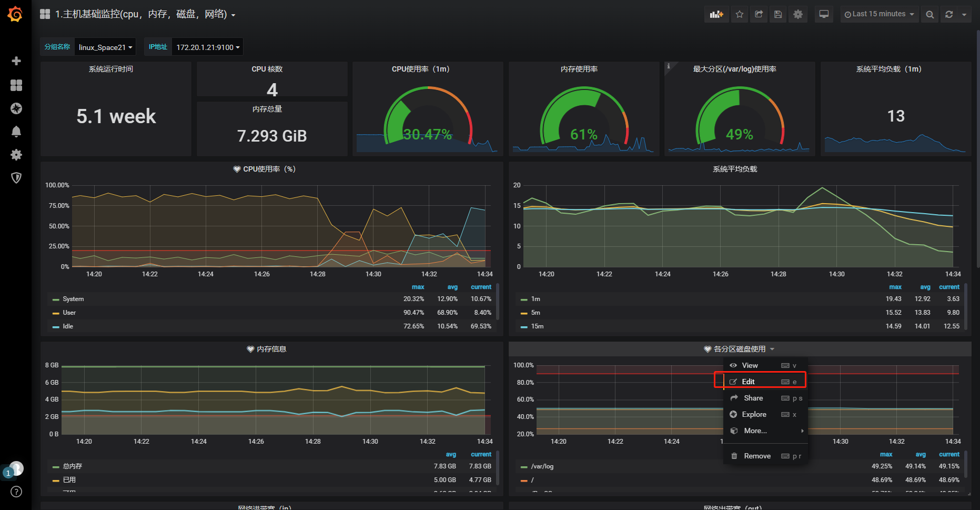Click the Share dashboard icon
980x510 pixels.
[759, 14]
